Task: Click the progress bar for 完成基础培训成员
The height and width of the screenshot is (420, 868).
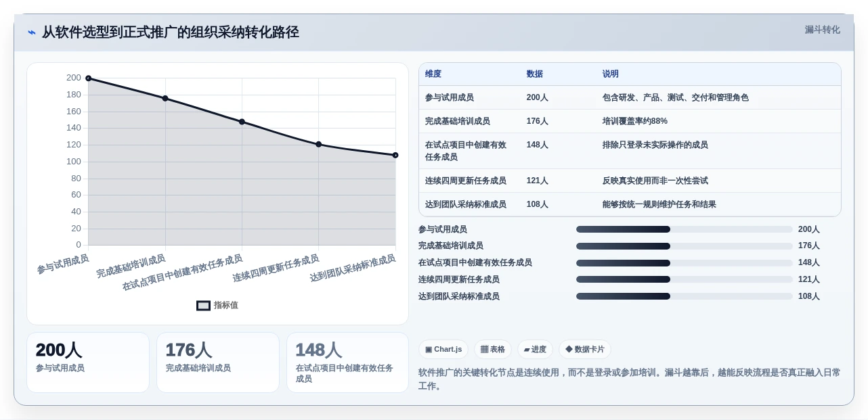Action: click(684, 246)
